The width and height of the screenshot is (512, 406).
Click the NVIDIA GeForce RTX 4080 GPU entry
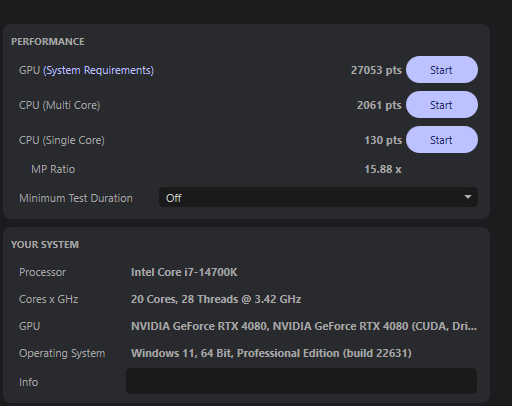click(x=304, y=326)
